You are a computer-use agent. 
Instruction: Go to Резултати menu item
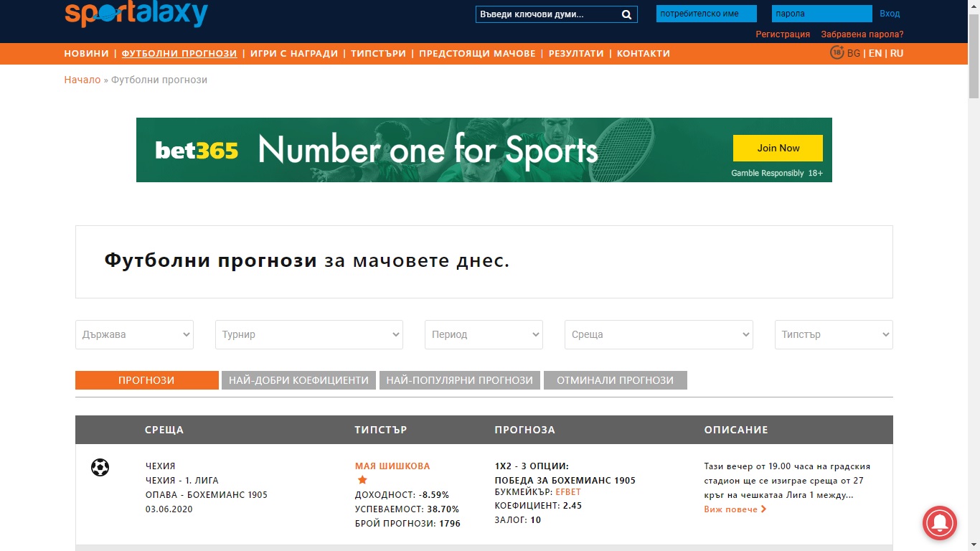click(576, 53)
